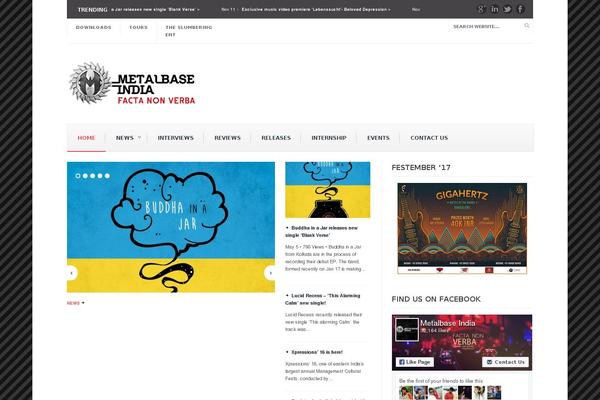The width and height of the screenshot is (600, 400).
Task: Open the Contact Us menu item
Action: pyautogui.click(x=429, y=138)
